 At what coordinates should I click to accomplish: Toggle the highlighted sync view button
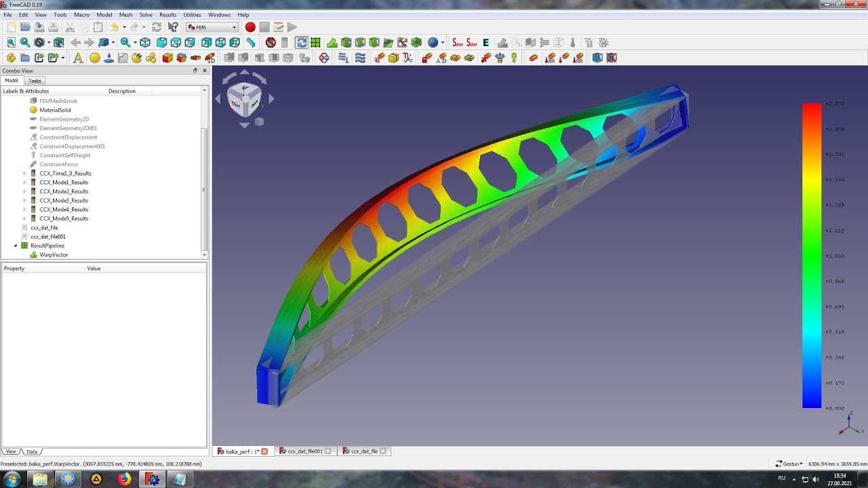[301, 42]
